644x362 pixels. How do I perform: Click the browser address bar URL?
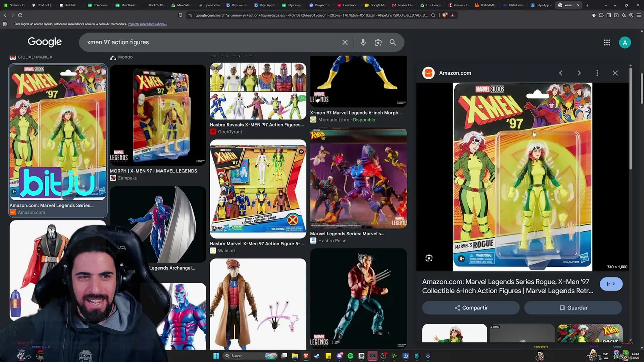pos(311,15)
